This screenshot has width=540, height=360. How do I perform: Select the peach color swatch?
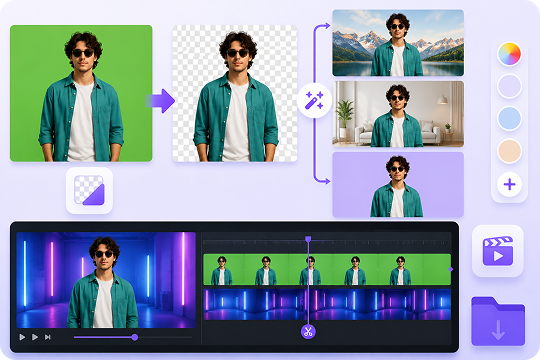pos(509,151)
